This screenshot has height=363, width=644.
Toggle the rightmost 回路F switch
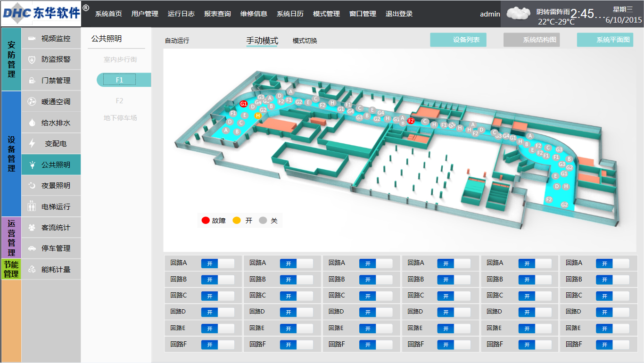tap(612, 345)
